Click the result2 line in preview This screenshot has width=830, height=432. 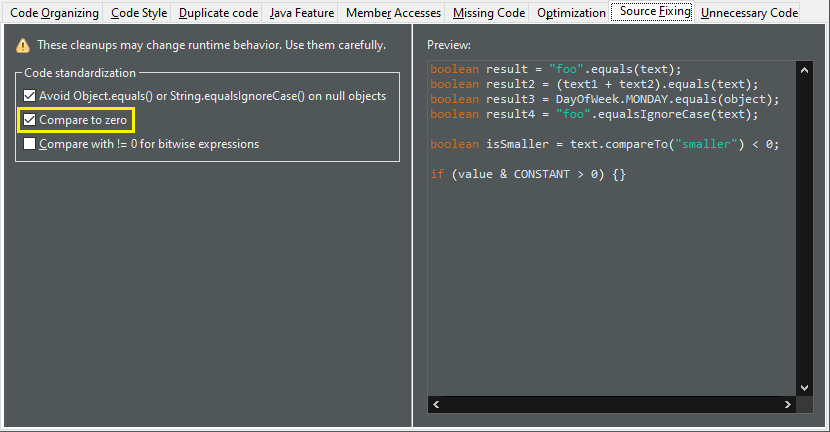(594, 84)
